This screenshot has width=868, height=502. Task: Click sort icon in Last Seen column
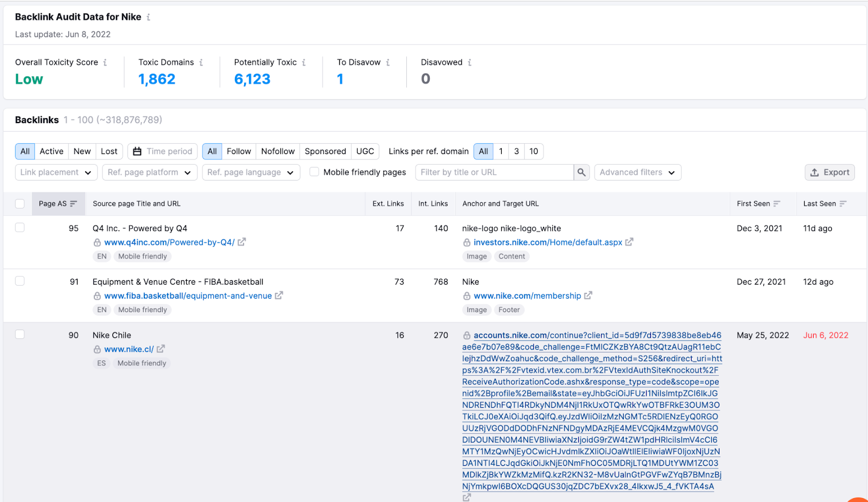tap(843, 204)
